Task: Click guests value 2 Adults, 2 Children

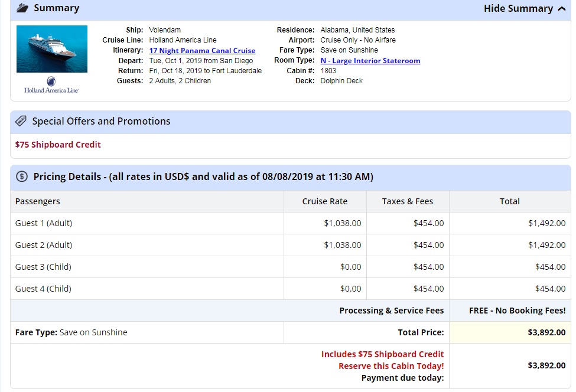Action: (x=180, y=81)
